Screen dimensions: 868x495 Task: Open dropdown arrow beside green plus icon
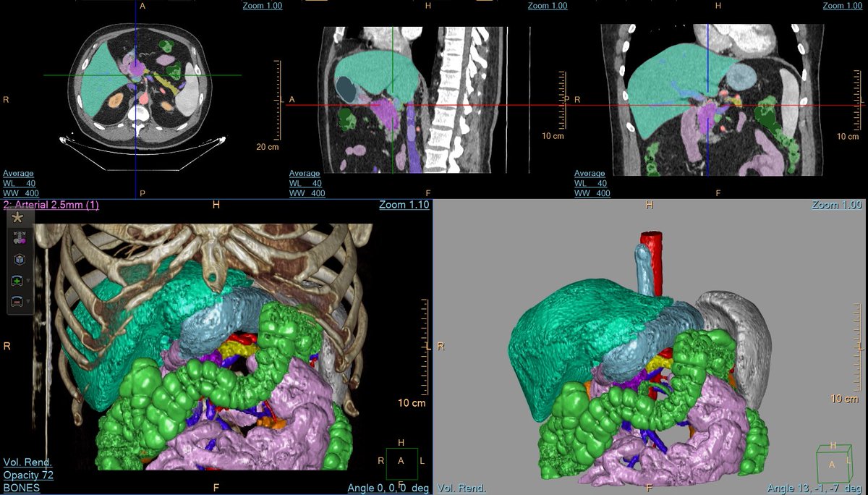tap(27, 281)
